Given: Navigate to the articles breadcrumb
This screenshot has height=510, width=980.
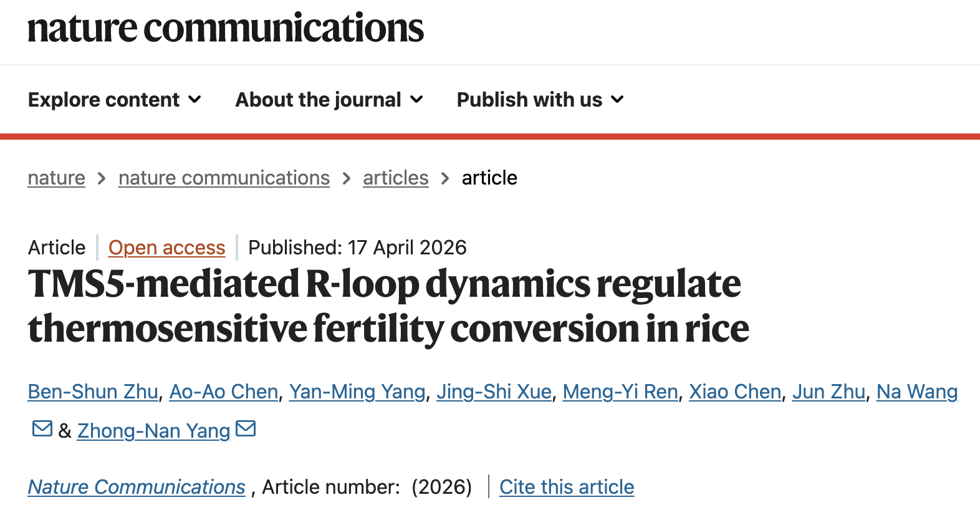Looking at the screenshot, I should [396, 178].
